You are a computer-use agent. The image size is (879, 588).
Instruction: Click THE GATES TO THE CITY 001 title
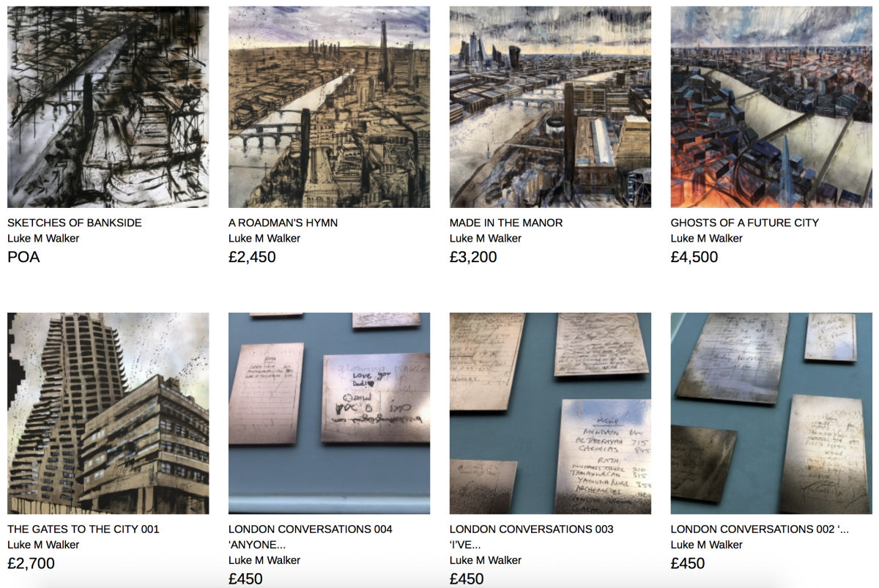[84, 529]
